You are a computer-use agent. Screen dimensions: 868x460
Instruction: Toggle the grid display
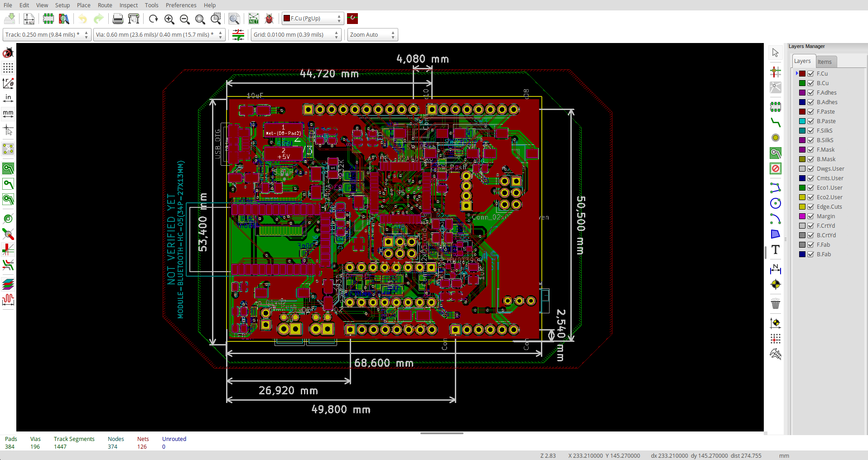click(x=8, y=68)
